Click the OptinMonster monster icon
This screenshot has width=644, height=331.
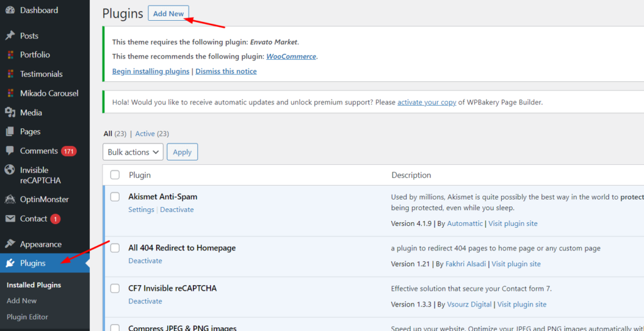[10, 199]
